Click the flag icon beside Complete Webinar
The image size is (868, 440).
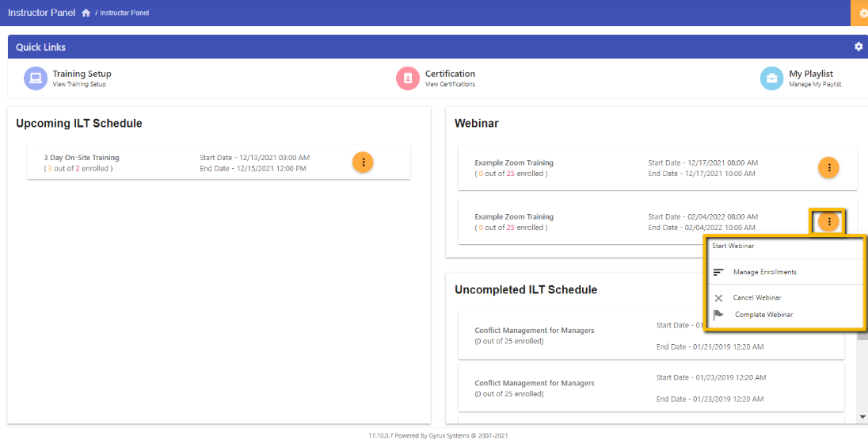[718, 315]
